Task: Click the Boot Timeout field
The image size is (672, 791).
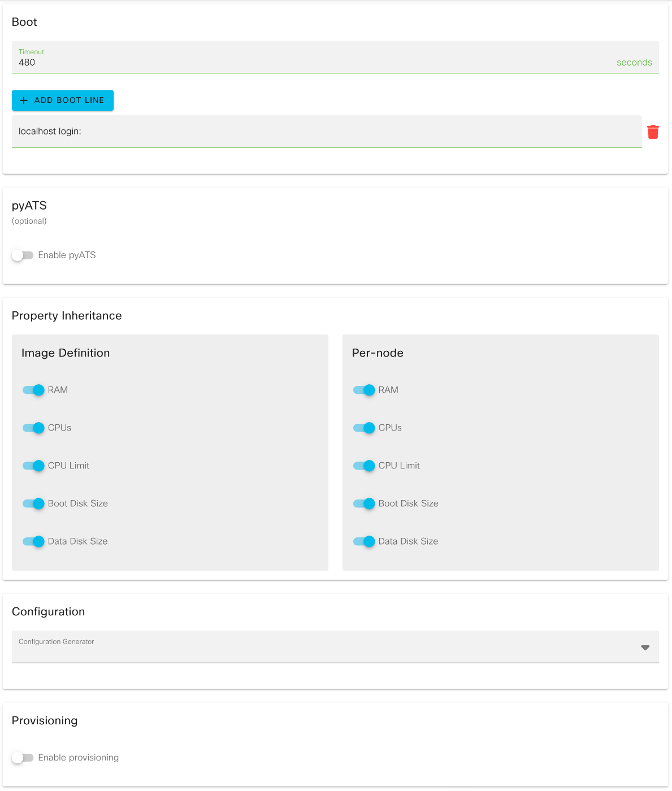Action: tap(335, 57)
